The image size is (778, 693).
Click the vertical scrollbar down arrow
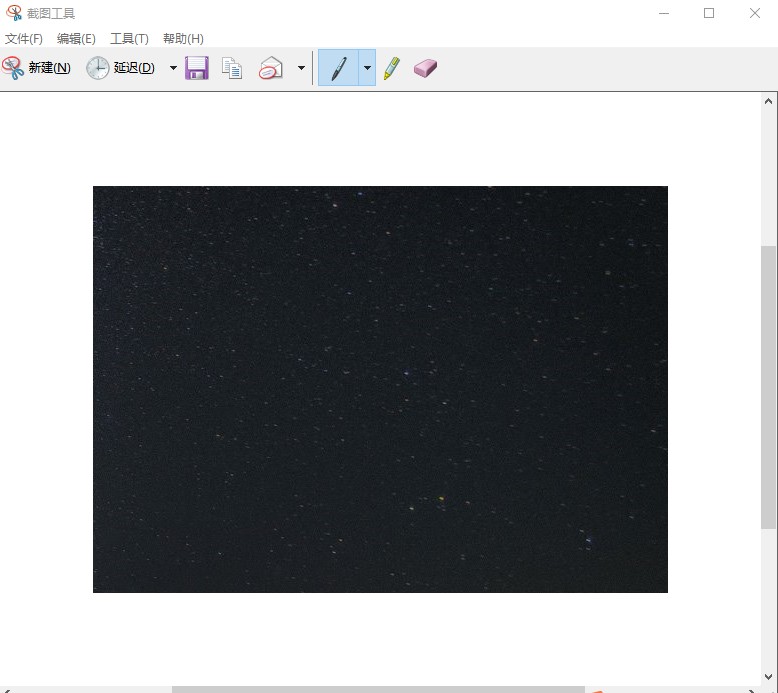tap(769, 677)
